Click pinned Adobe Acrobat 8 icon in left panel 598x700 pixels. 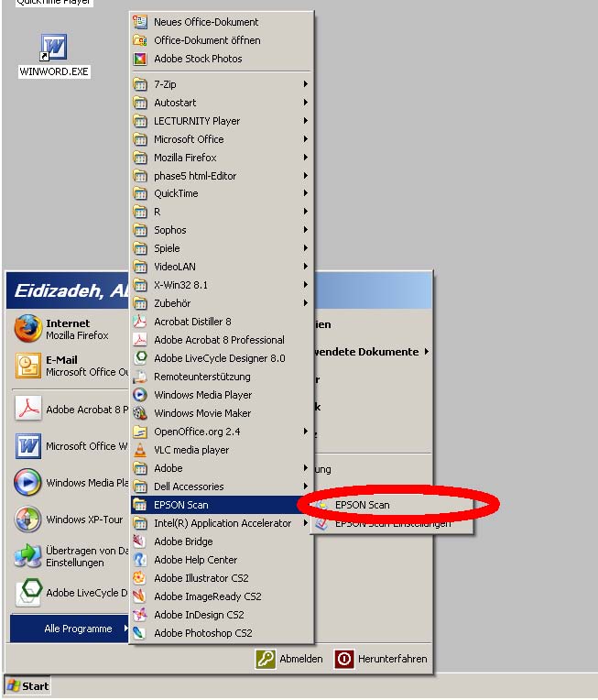pyautogui.click(x=27, y=409)
